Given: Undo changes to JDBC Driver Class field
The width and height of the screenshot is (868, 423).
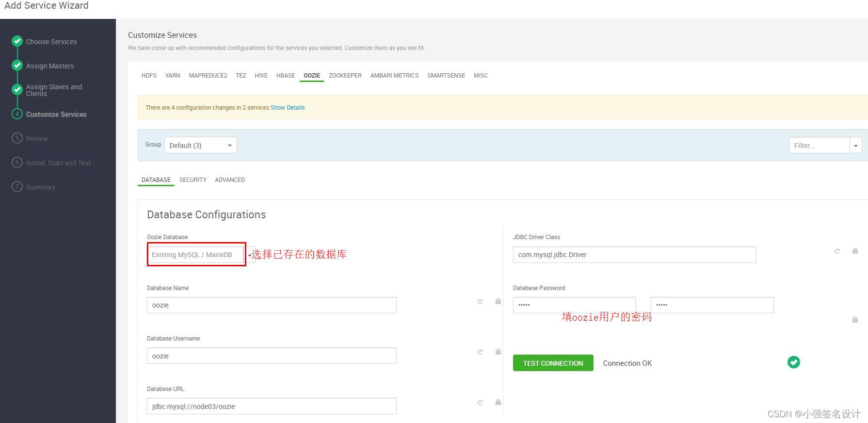Looking at the screenshot, I should [x=837, y=251].
